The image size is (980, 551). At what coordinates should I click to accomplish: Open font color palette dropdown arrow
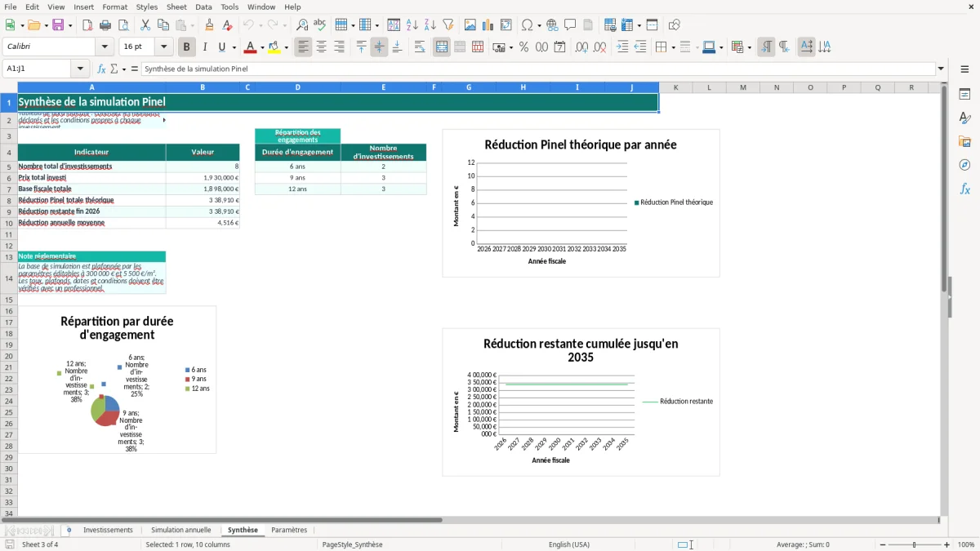tap(262, 47)
